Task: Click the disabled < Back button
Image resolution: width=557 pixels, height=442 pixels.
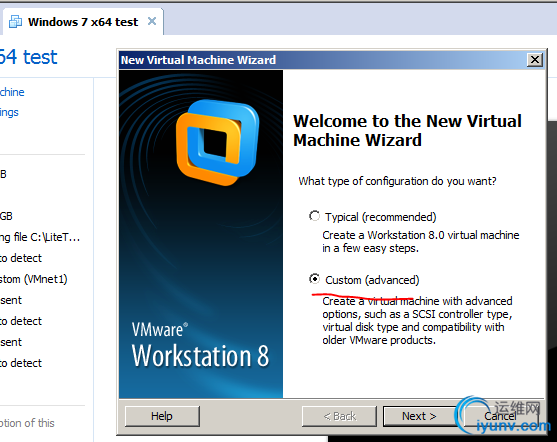Action: [339, 416]
